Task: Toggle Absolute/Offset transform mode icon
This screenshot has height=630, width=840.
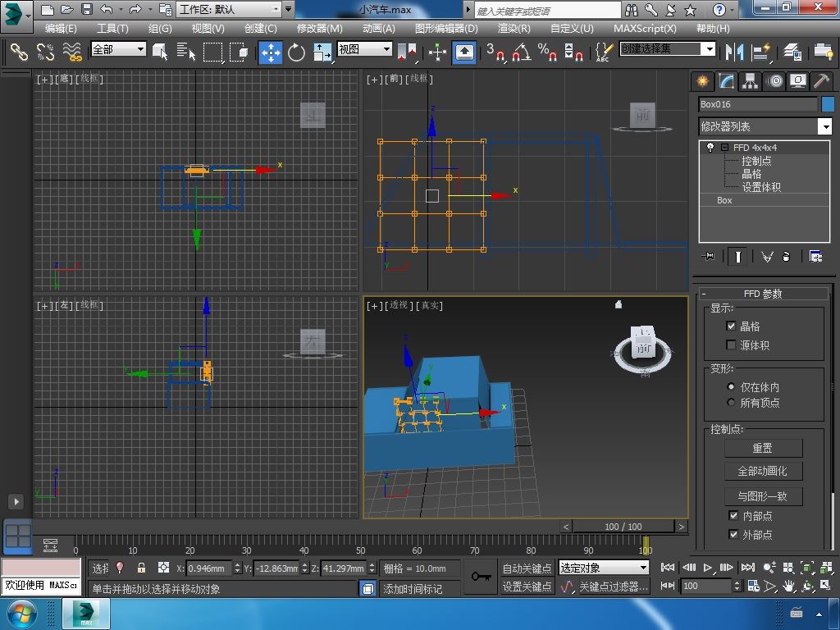Action: 163,568
